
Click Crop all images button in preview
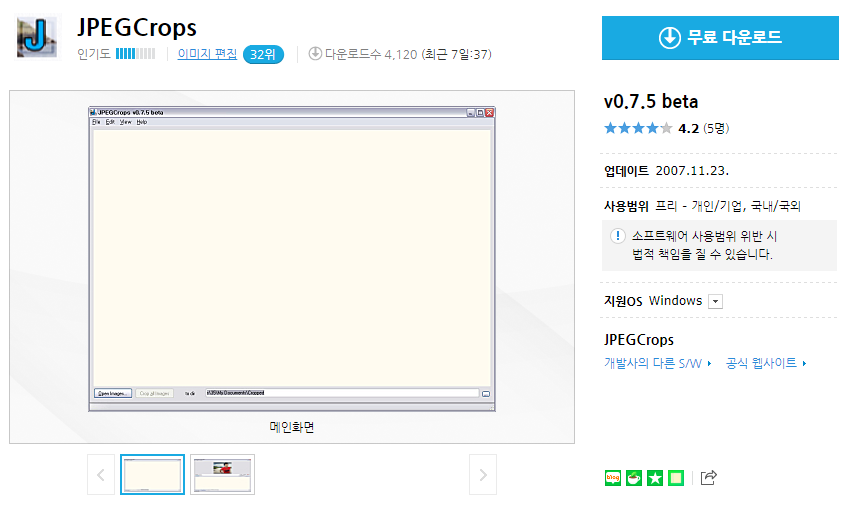[154, 393]
